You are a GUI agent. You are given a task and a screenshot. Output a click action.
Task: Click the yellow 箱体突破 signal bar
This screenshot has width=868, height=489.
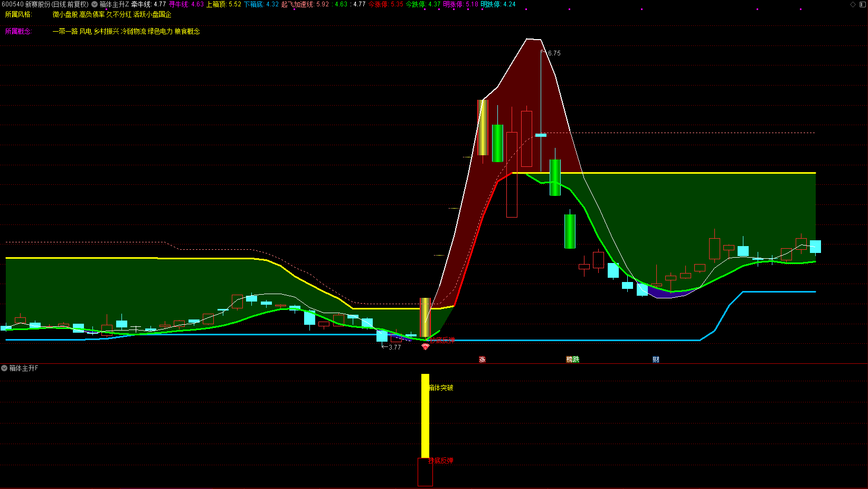pyautogui.click(x=425, y=416)
